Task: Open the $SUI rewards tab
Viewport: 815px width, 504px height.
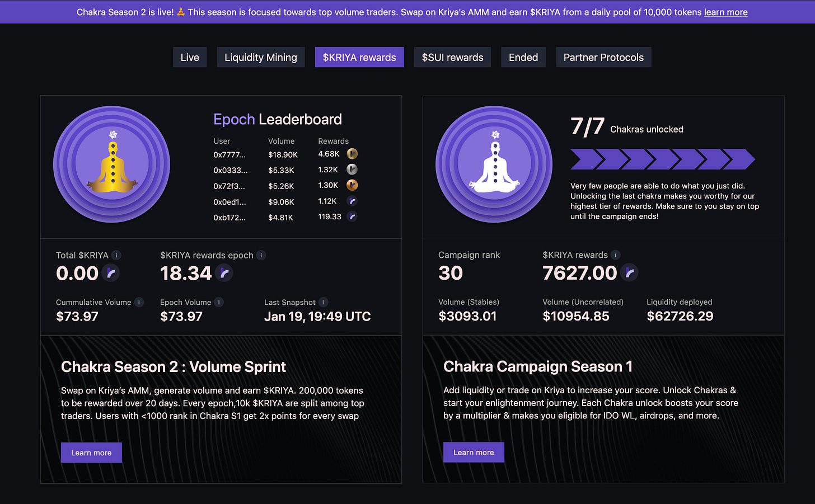Action: point(453,57)
